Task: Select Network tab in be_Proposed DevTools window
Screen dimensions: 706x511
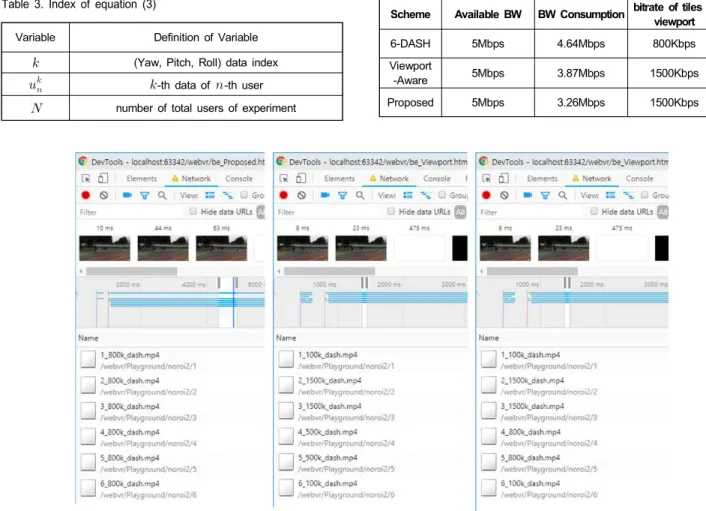Action: tap(191, 179)
